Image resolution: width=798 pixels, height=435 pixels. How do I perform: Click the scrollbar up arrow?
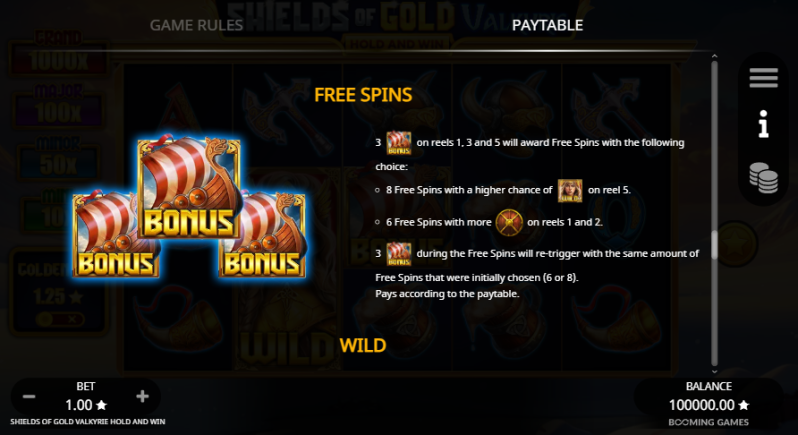click(x=714, y=56)
